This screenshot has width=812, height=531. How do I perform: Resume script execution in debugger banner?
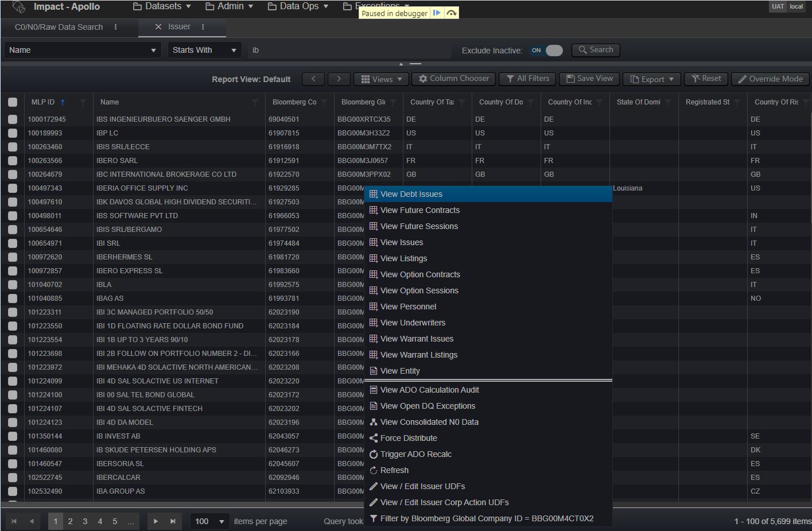(437, 13)
